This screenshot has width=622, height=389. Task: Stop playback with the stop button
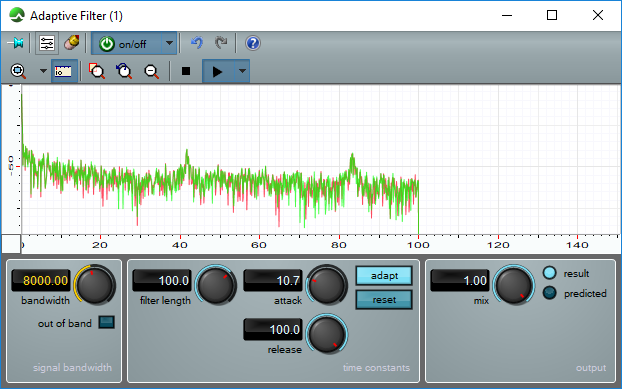click(x=186, y=71)
